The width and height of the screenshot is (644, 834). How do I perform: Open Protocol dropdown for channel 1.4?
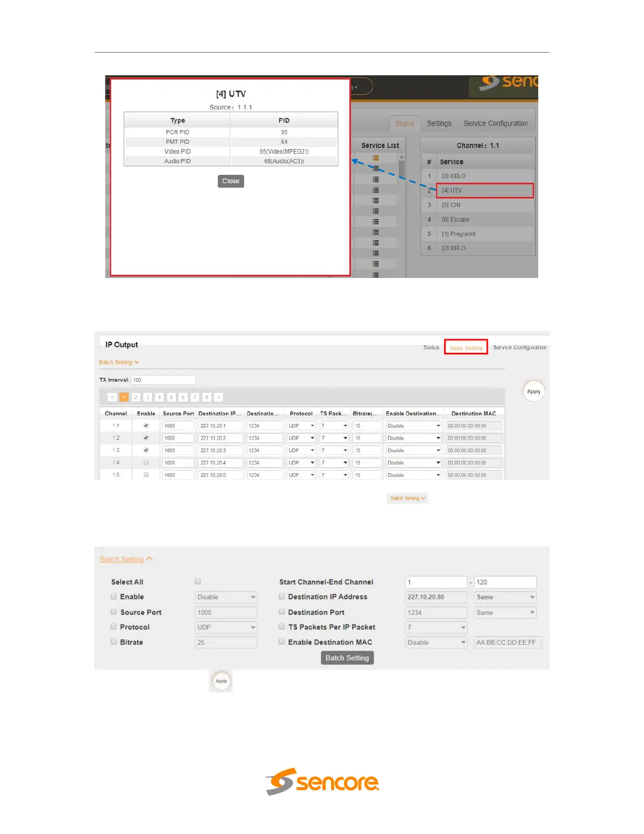301,463
